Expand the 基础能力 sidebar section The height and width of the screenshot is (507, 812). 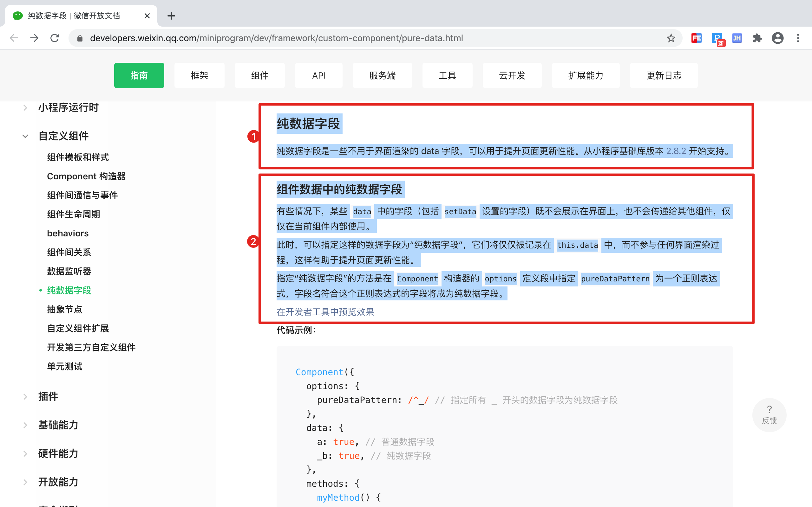[25, 425]
